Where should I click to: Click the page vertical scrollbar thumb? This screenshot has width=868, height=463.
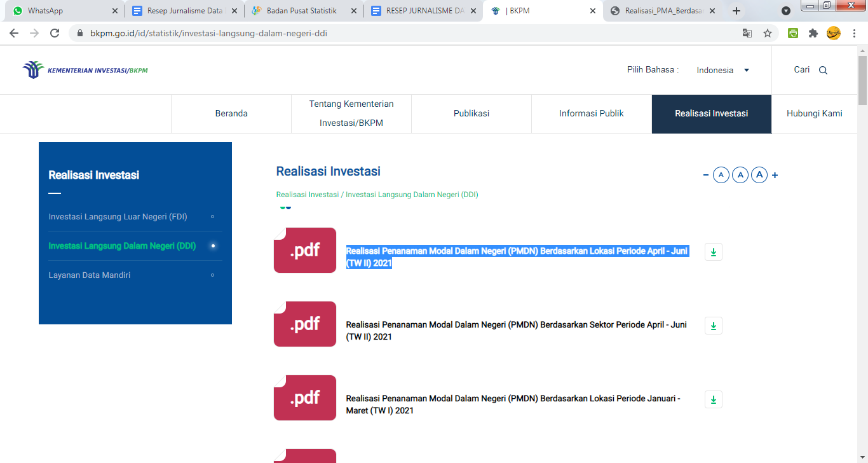862,79
